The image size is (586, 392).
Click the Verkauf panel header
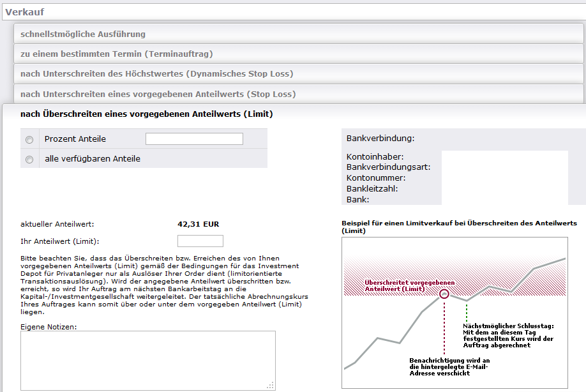(x=294, y=12)
